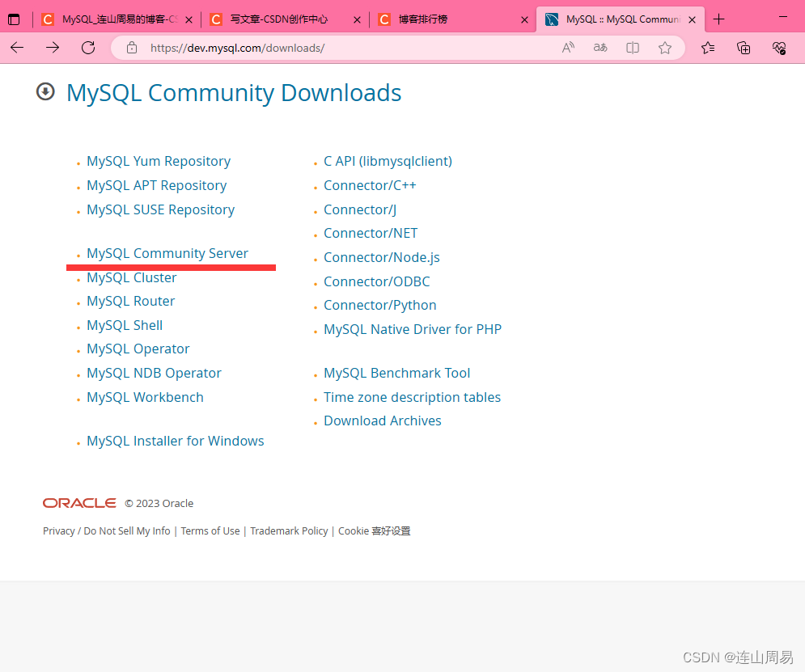The image size is (805, 672).
Task: Open the MySQL Community Downloads heading link
Action: coord(234,93)
